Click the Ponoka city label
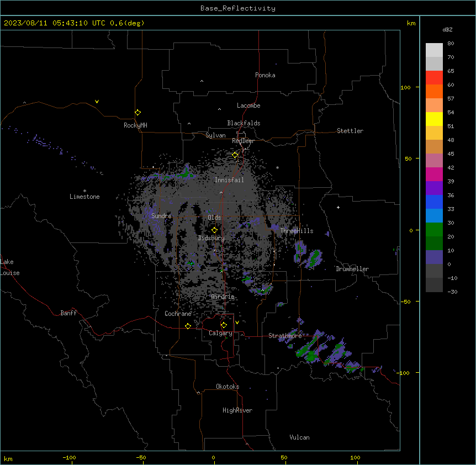The height and width of the screenshot is (465, 476). click(x=265, y=75)
